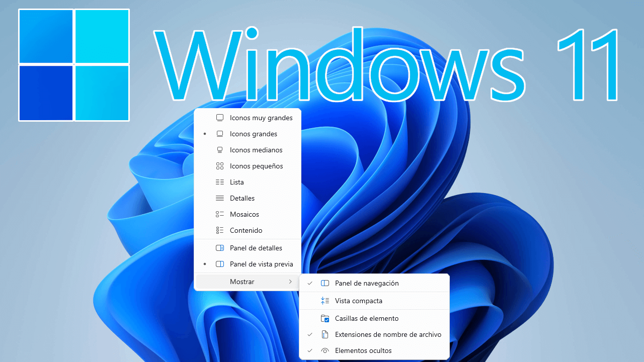
Task: Toggle Extensiones de nombre de archivo
Action: point(374,334)
